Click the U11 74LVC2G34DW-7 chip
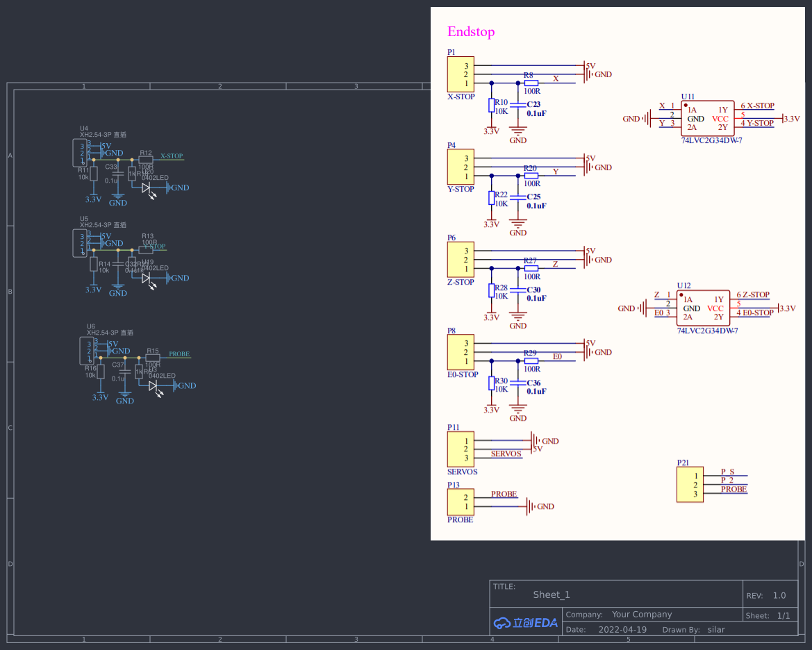812x650 pixels. (707, 118)
